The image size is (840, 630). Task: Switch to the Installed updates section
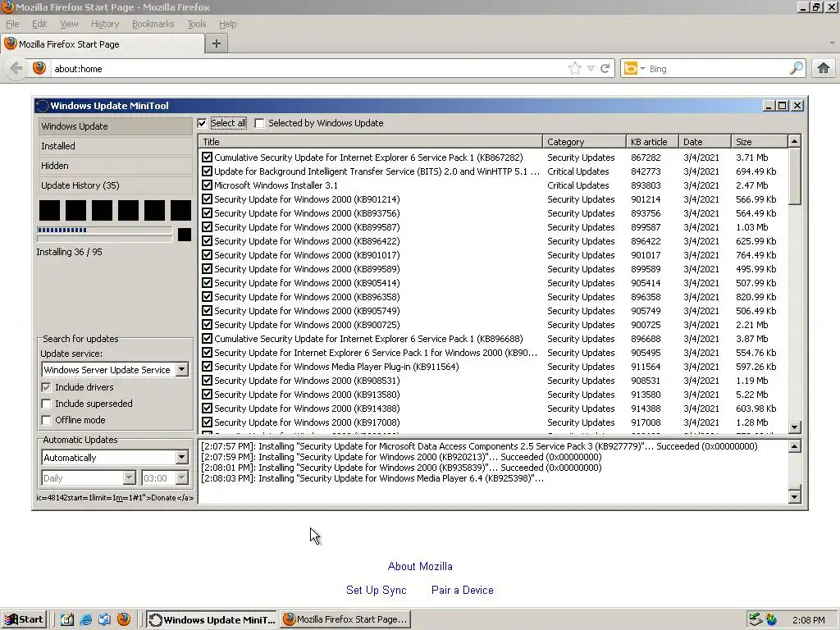[x=115, y=146]
